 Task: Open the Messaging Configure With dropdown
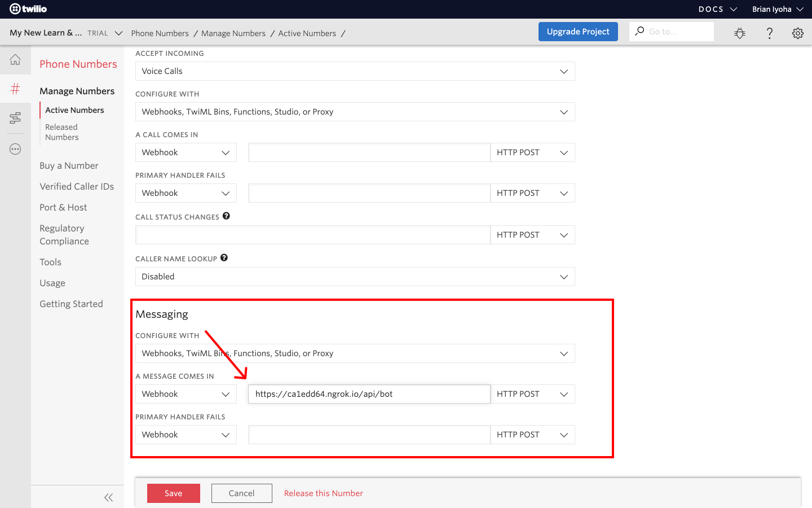[355, 353]
